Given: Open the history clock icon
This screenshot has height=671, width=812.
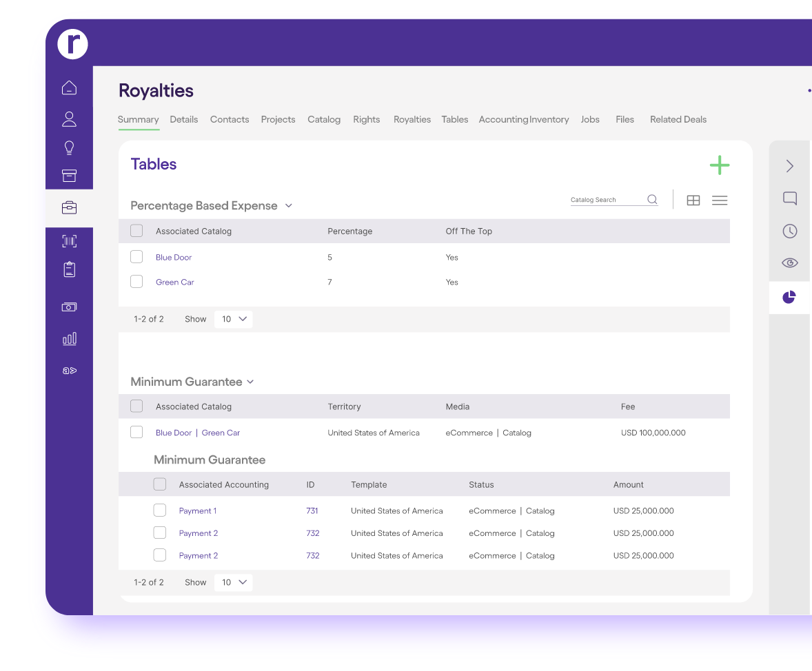Looking at the screenshot, I should (x=789, y=231).
